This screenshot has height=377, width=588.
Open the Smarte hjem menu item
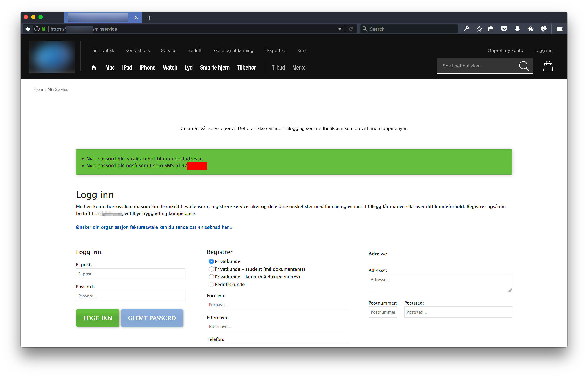pyautogui.click(x=215, y=68)
